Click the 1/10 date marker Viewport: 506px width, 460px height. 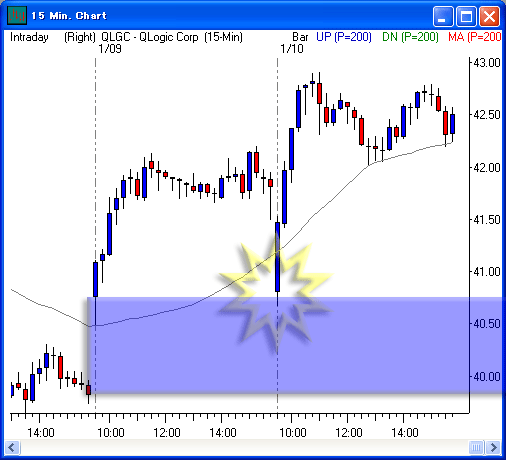coord(292,49)
